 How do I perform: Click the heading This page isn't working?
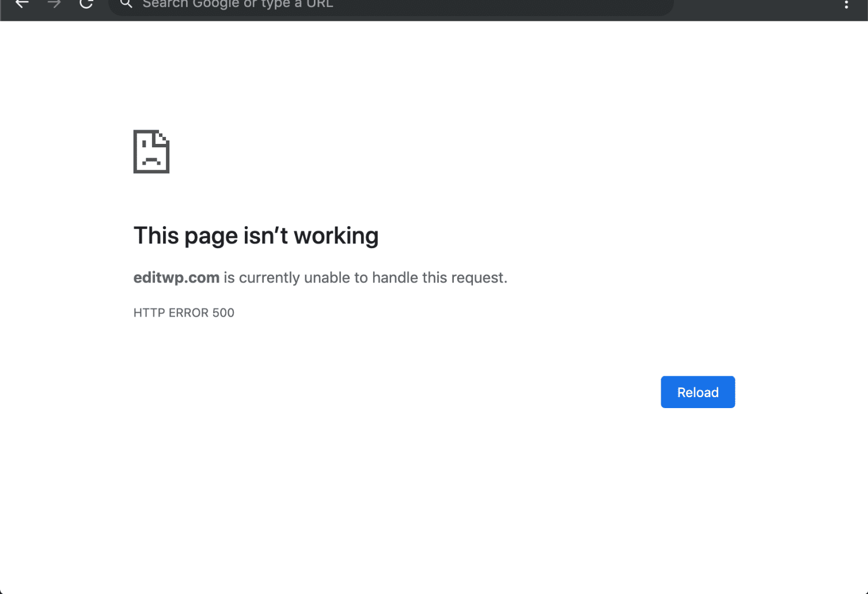[255, 235]
